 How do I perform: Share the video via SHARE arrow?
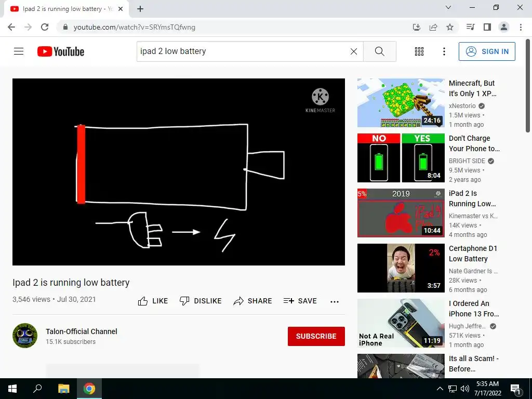point(253,301)
